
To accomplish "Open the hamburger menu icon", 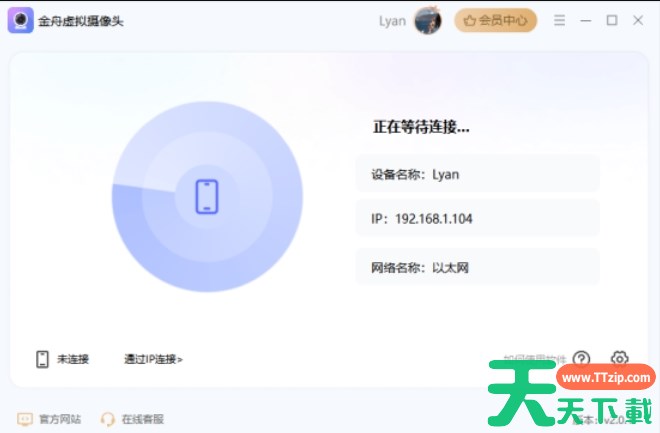I will [559, 20].
